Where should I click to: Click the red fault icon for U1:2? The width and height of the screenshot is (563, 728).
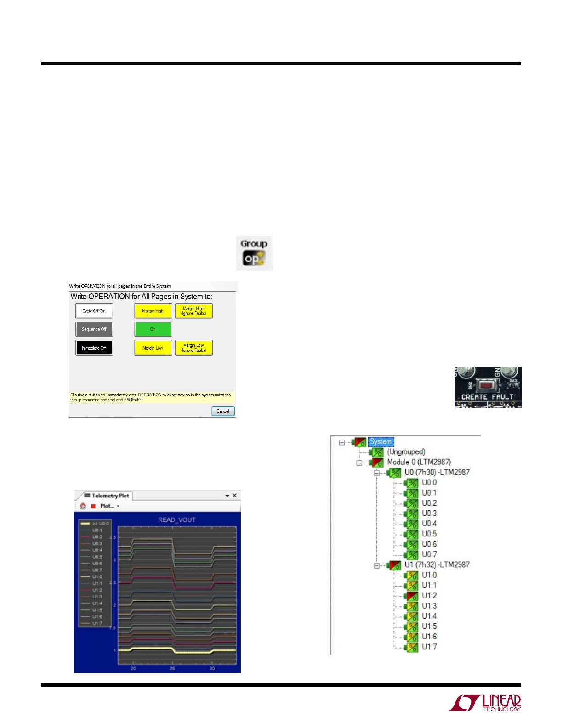(412, 596)
